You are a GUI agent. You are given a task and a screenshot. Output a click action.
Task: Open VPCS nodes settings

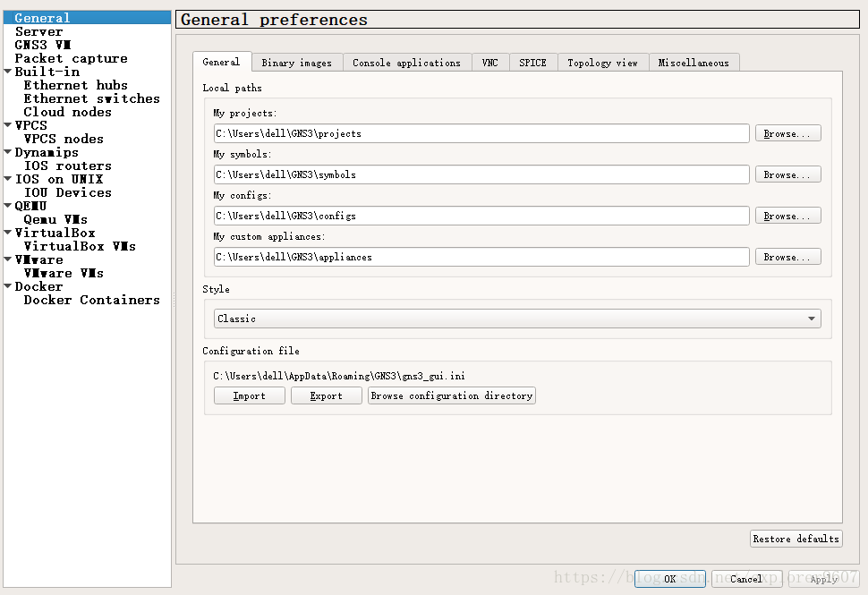pos(64,139)
